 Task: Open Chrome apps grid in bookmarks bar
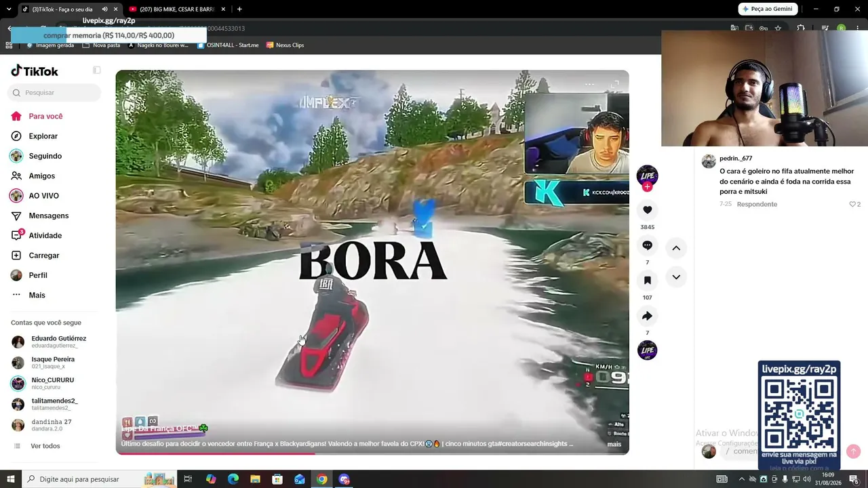9,45
